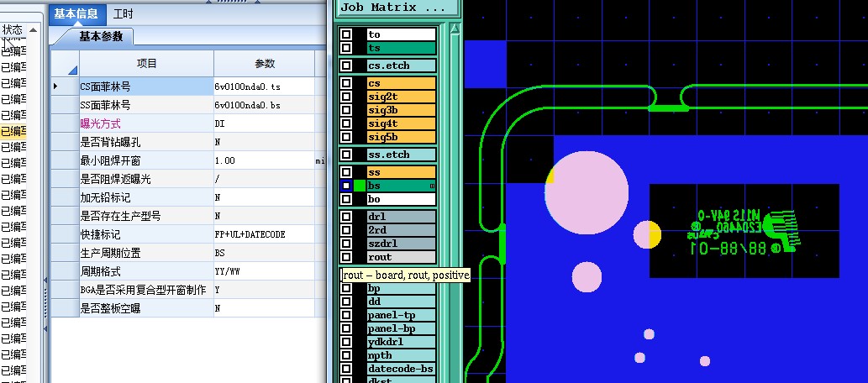Toggle the checkbox for layer bo

click(346, 199)
